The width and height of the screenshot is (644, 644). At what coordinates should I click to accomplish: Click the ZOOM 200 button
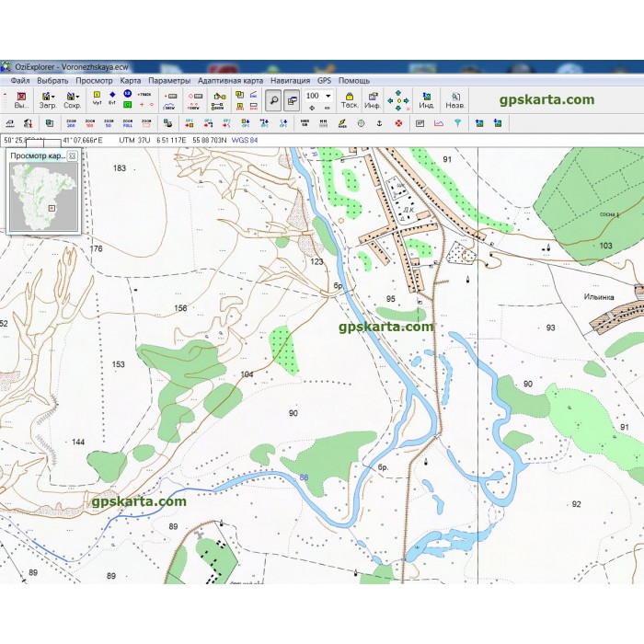click(x=71, y=122)
